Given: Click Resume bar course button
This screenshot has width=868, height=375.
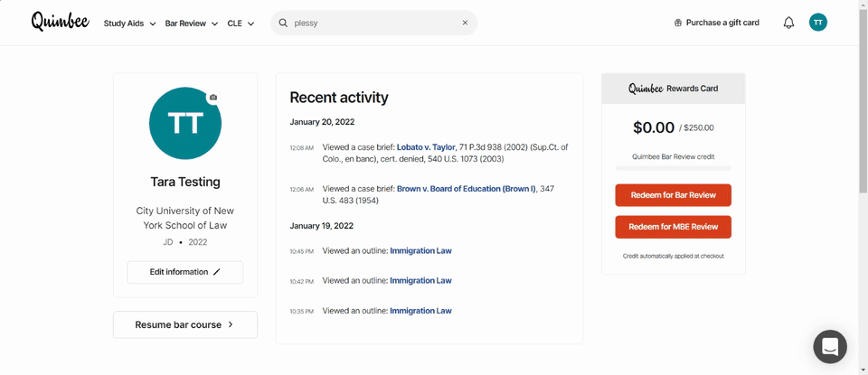Looking at the screenshot, I should click(x=184, y=324).
